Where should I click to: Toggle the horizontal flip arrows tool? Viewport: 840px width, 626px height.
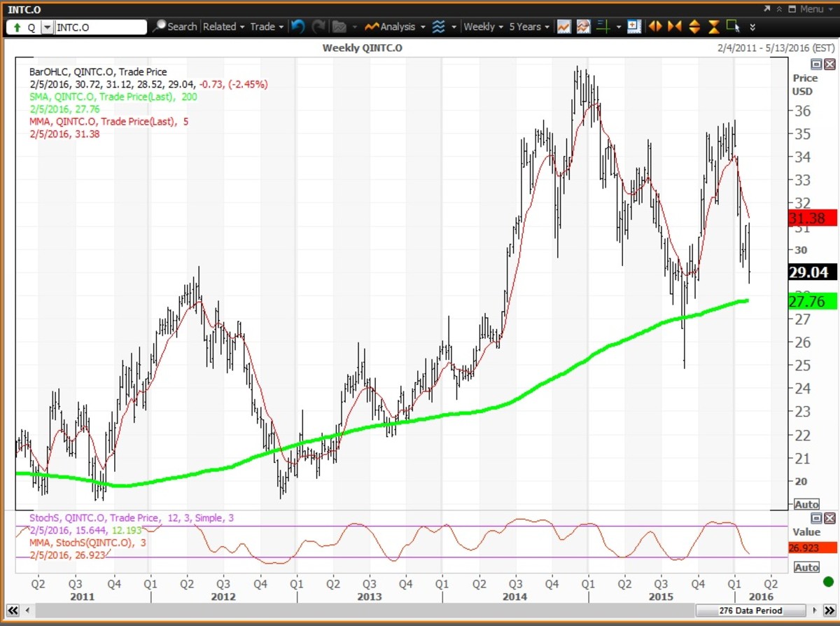click(x=654, y=27)
